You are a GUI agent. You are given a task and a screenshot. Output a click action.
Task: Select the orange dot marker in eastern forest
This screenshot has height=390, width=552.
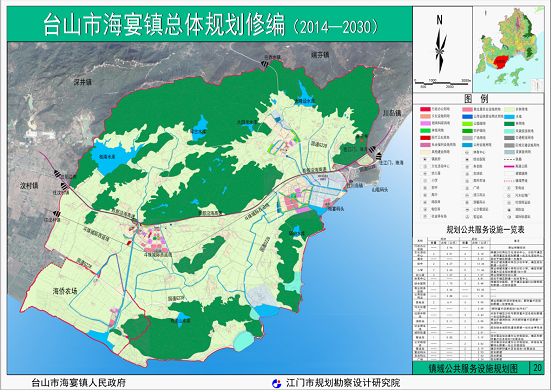[361, 140]
